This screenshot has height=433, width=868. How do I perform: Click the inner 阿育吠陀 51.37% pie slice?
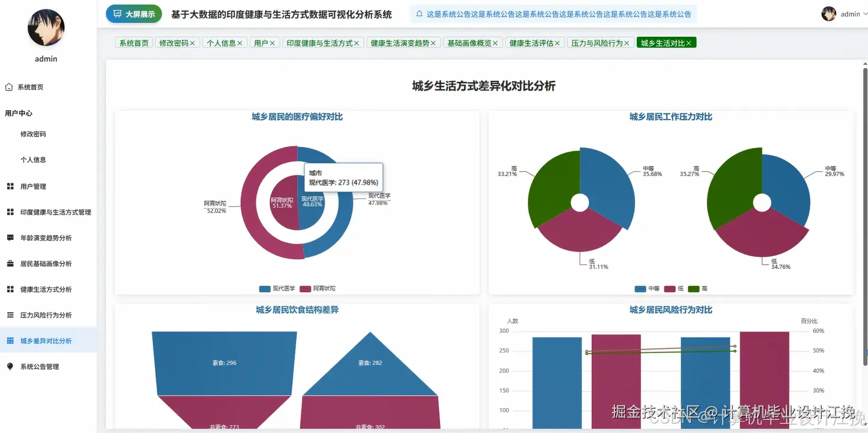coord(283,203)
